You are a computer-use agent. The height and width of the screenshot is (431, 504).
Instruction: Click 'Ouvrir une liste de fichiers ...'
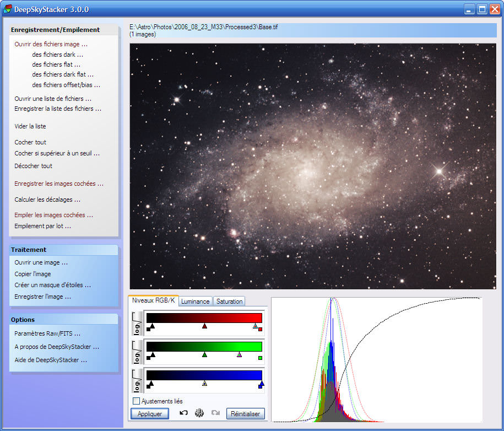[x=53, y=99]
